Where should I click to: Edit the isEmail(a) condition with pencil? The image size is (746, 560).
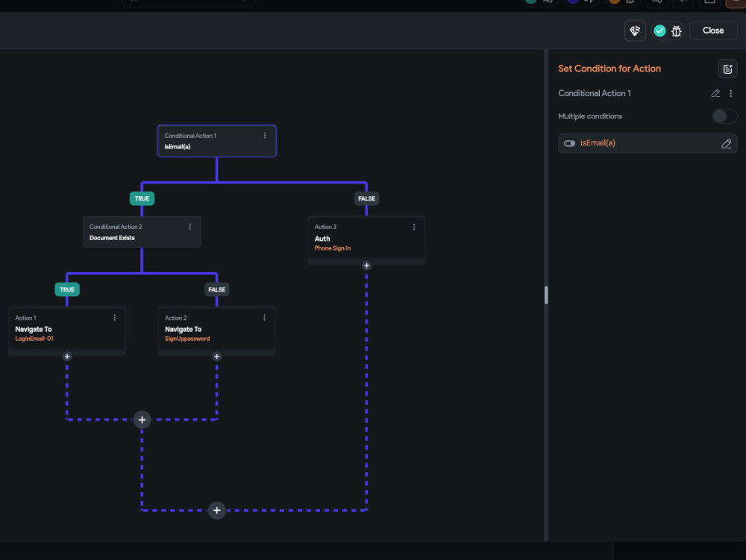(x=726, y=144)
